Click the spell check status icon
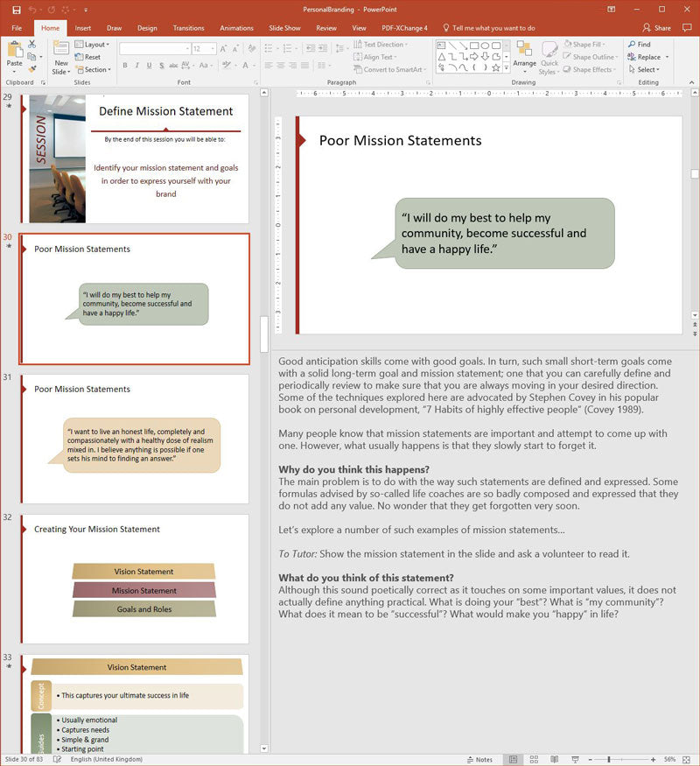Image resolution: width=700 pixels, height=766 pixels. (57, 759)
